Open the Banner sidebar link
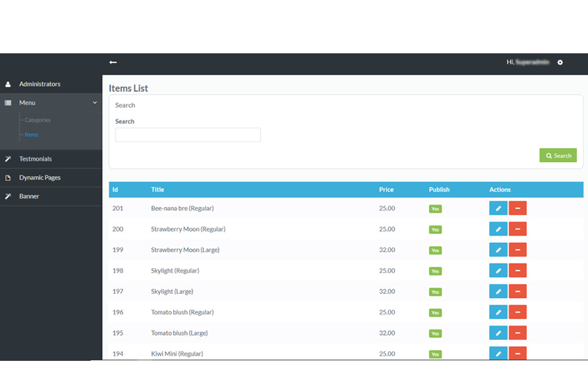588x389 pixels. click(x=29, y=196)
